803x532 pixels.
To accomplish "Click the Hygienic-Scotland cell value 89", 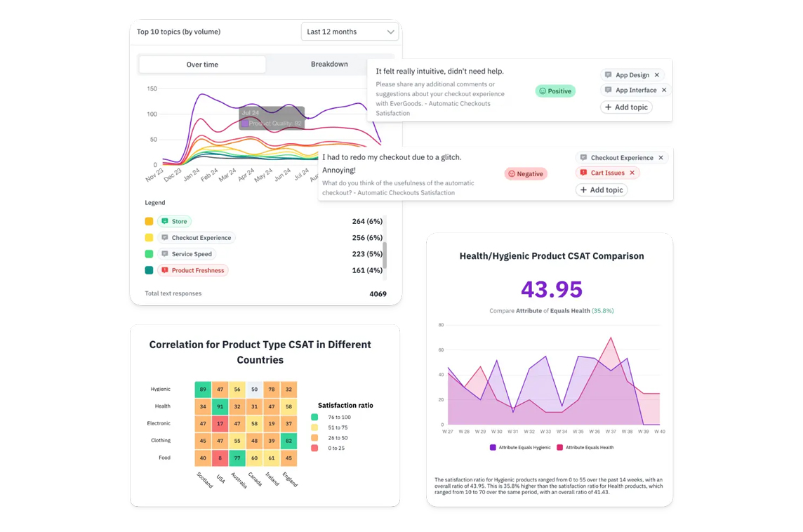I will click(x=204, y=389).
